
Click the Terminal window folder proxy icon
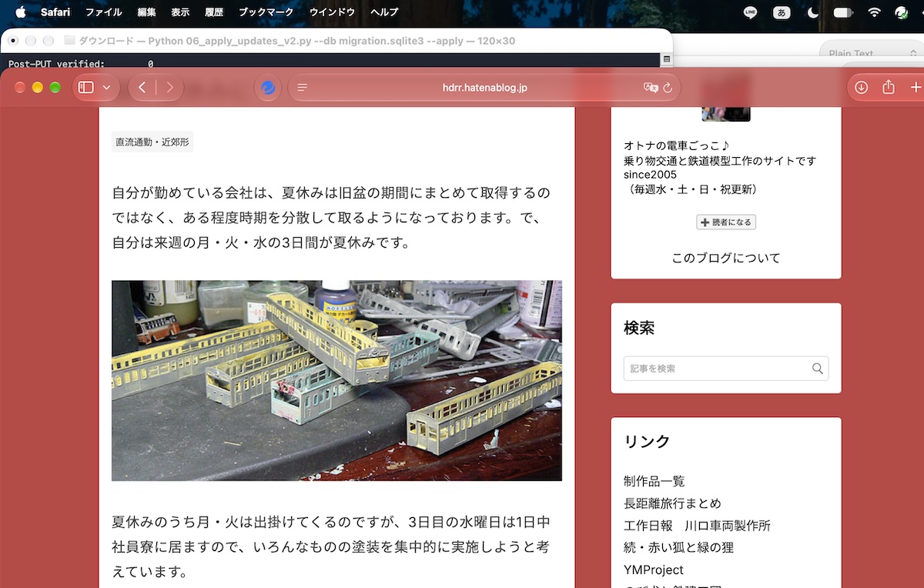pyautogui.click(x=69, y=41)
